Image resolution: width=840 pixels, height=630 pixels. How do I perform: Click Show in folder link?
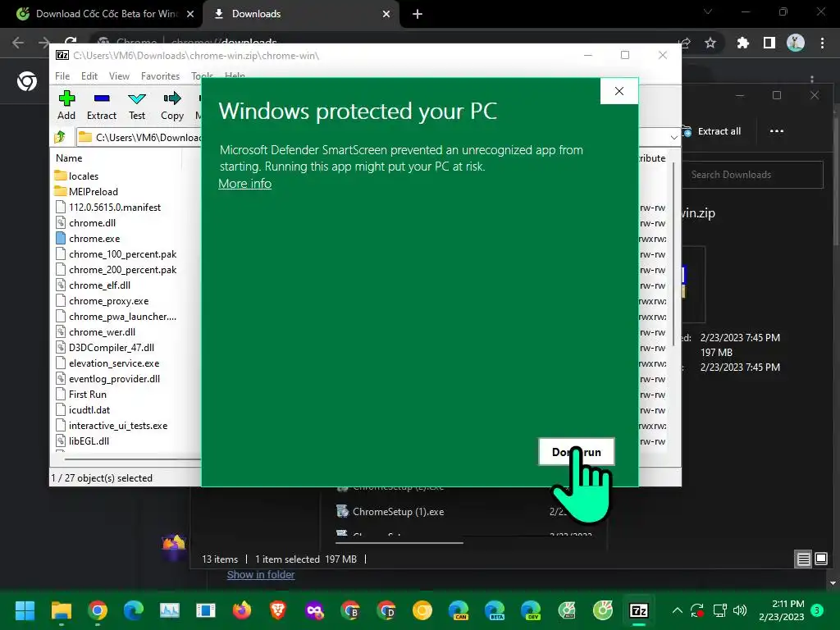261,575
